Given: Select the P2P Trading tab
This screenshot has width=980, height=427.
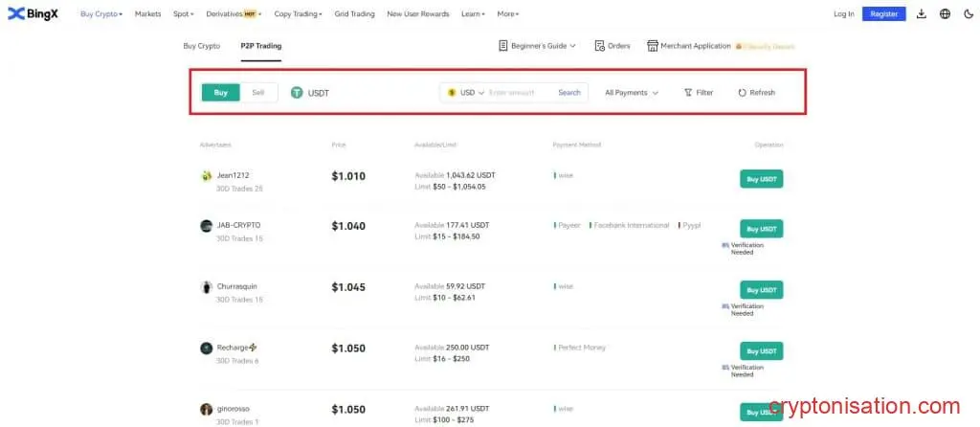Looking at the screenshot, I should pyautogui.click(x=261, y=46).
